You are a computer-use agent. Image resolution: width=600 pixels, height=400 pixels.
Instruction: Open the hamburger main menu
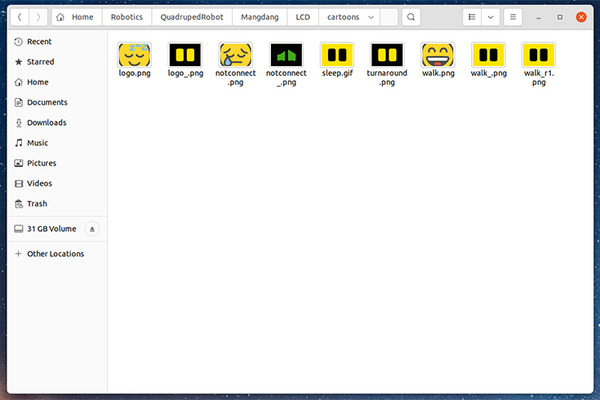513,17
